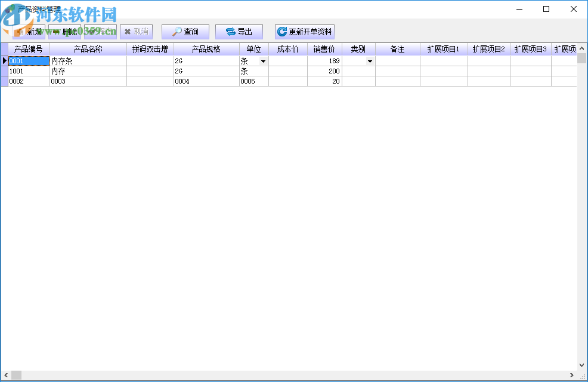Click the 新增 (Add) button

click(29, 32)
